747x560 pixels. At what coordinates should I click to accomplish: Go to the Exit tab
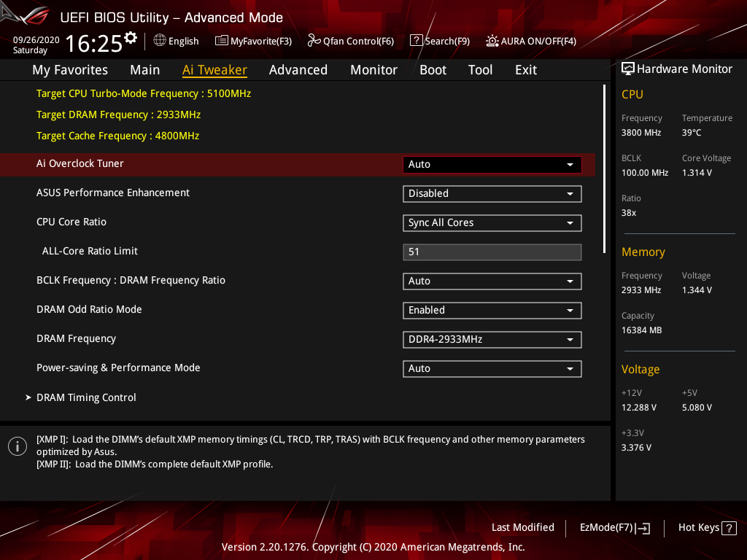click(x=526, y=70)
